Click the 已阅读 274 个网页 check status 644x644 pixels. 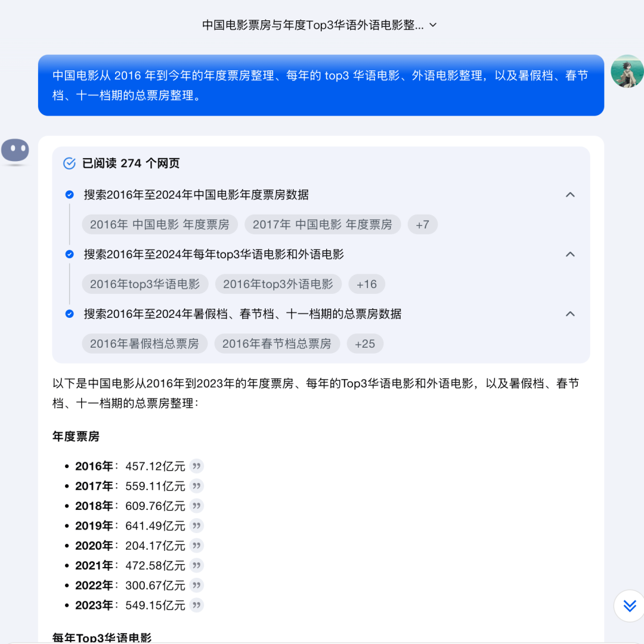click(x=122, y=163)
